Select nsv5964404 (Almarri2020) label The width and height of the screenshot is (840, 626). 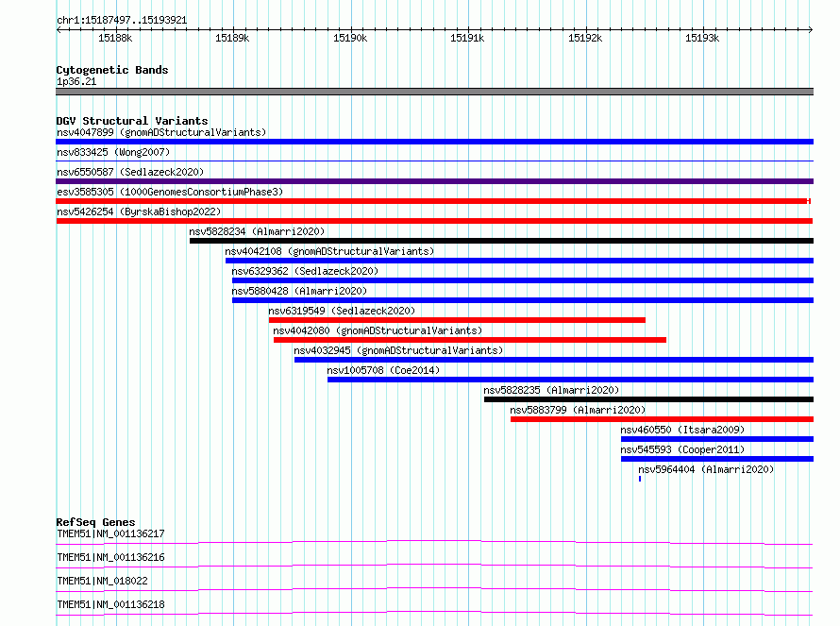[x=706, y=469]
